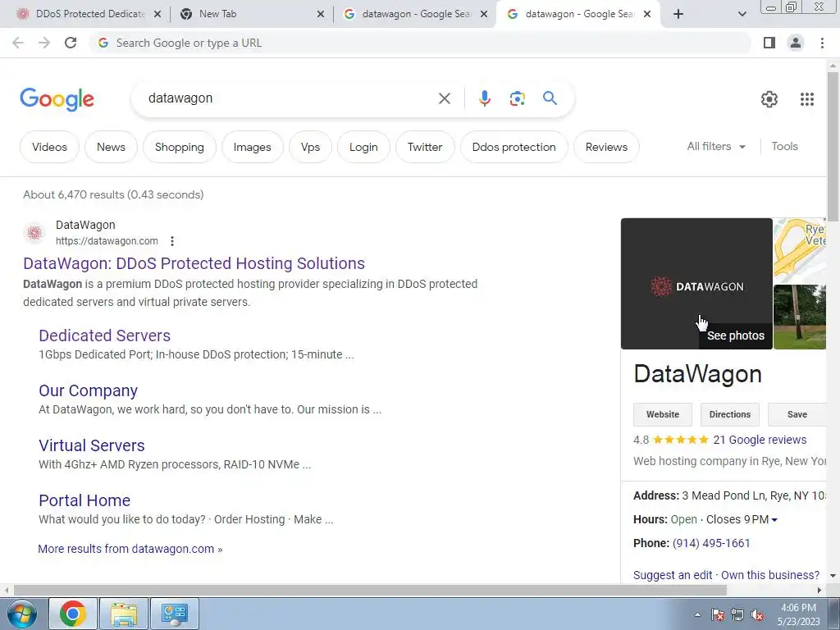Open the three-dot menu beside datawagon.com result

pos(172,241)
